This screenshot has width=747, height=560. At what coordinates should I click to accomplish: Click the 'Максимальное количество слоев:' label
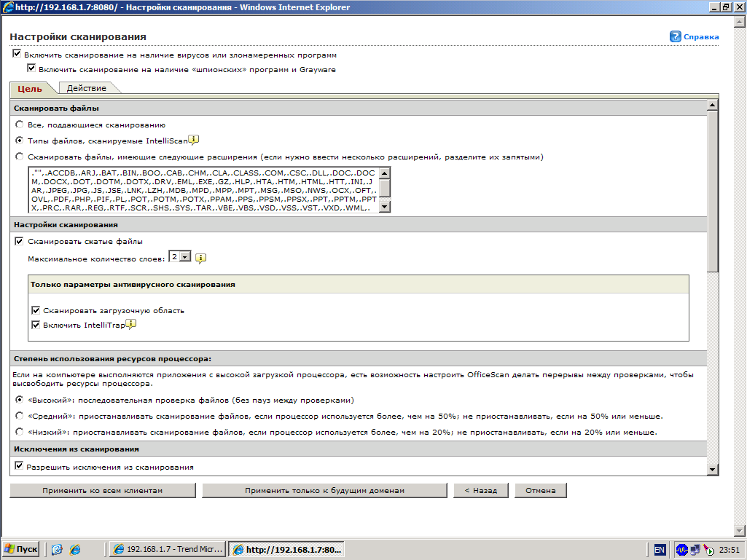[x=96, y=259]
